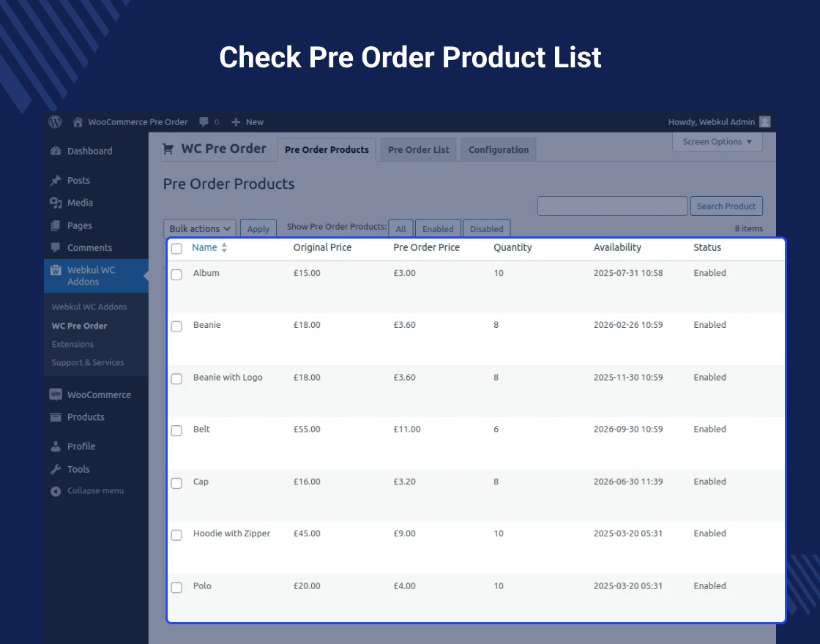Image resolution: width=820 pixels, height=644 pixels.
Task: Filter products with the Disabled button
Action: point(486,228)
